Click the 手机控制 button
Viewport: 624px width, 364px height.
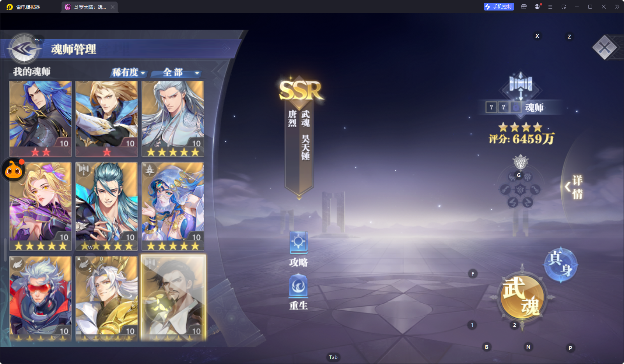pyautogui.click(x=499, y=7)
